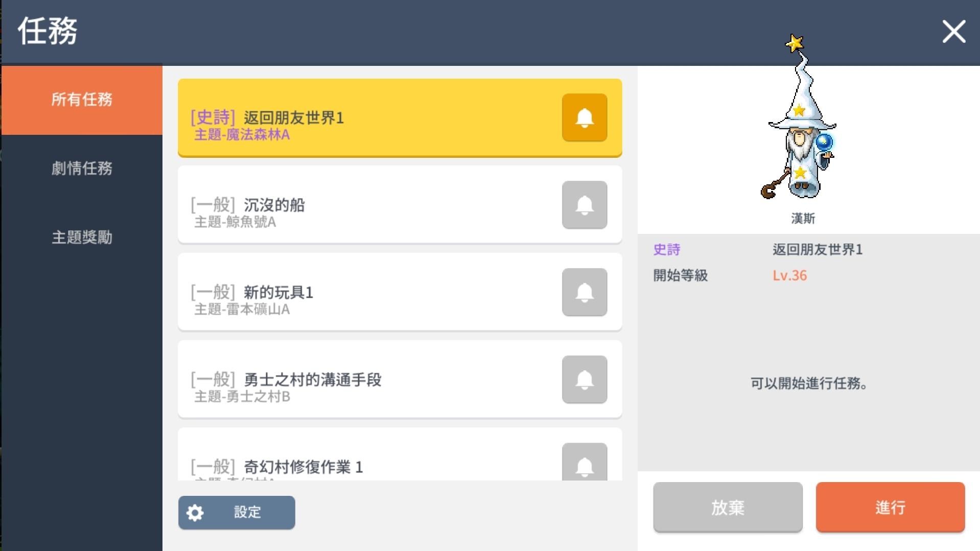Click the bell icon for 勇士之村的溝通手段

584,379
